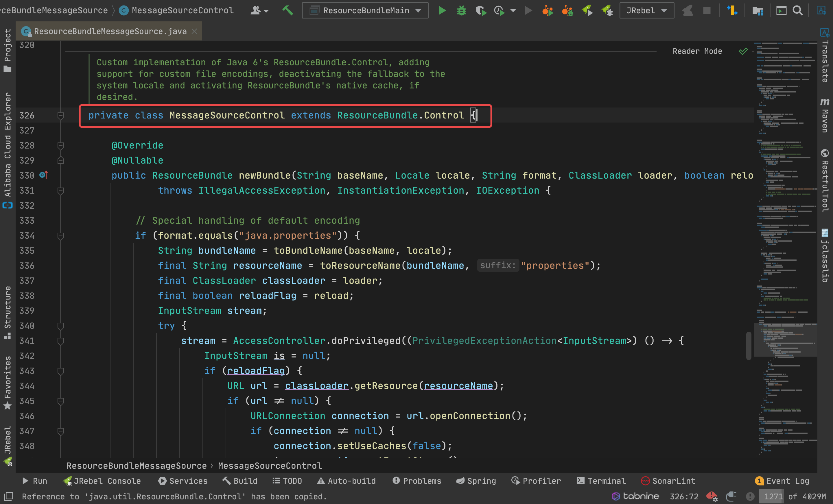Open Project Structure from the folder icon
Image resolution: width=833 pixels, height=504 pixels.
pos(758,10)
